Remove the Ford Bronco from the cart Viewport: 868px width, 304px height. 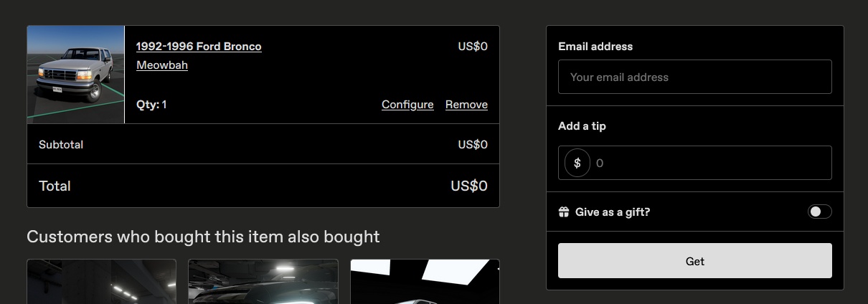click(466, 105)
